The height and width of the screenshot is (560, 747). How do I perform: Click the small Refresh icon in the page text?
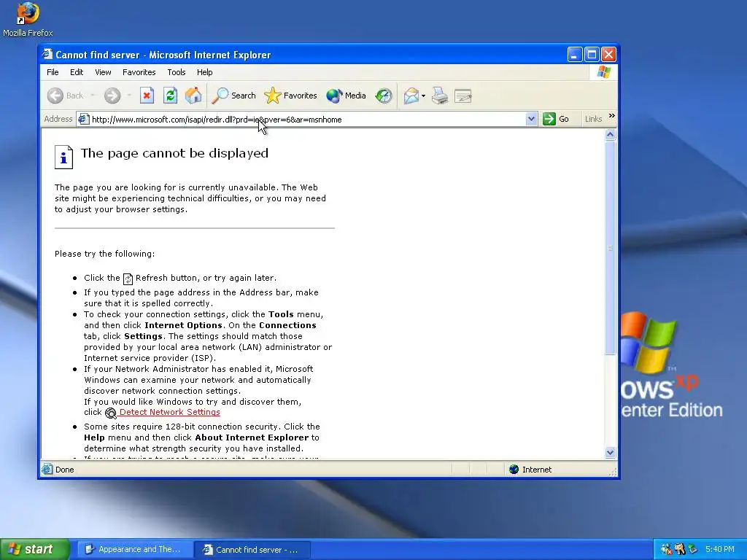click(x=128, y=279)
